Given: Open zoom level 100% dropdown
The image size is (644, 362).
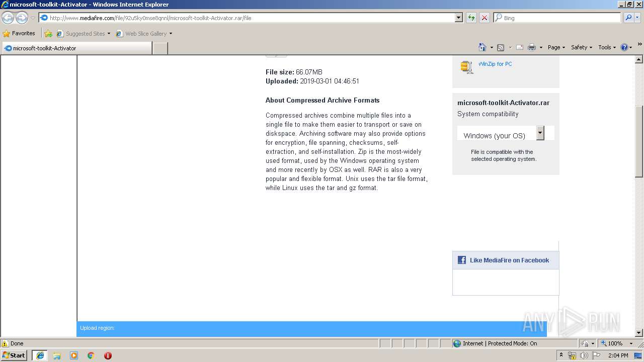Looking at the screenshot, I should click(x=631, y=343).
